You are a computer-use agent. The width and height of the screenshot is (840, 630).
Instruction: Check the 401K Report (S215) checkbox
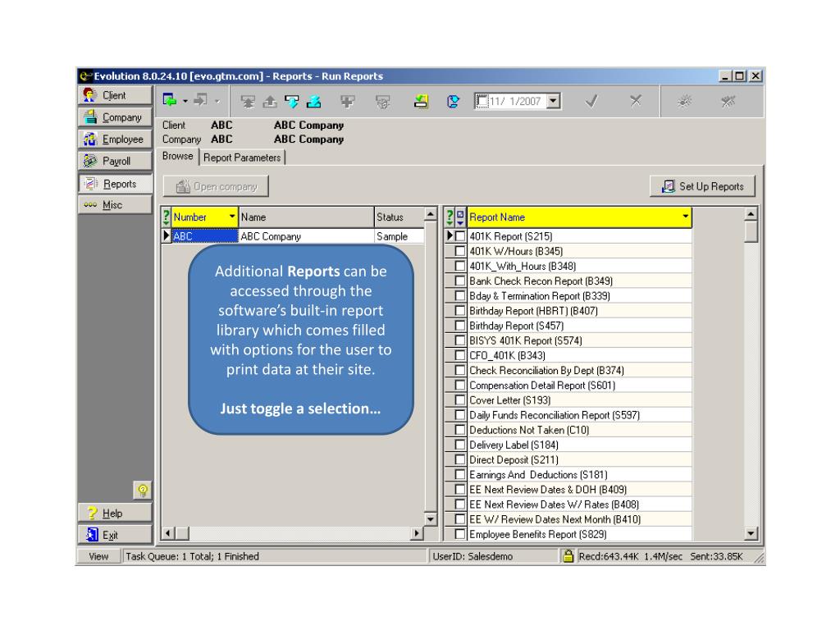[x=460, y=235]
